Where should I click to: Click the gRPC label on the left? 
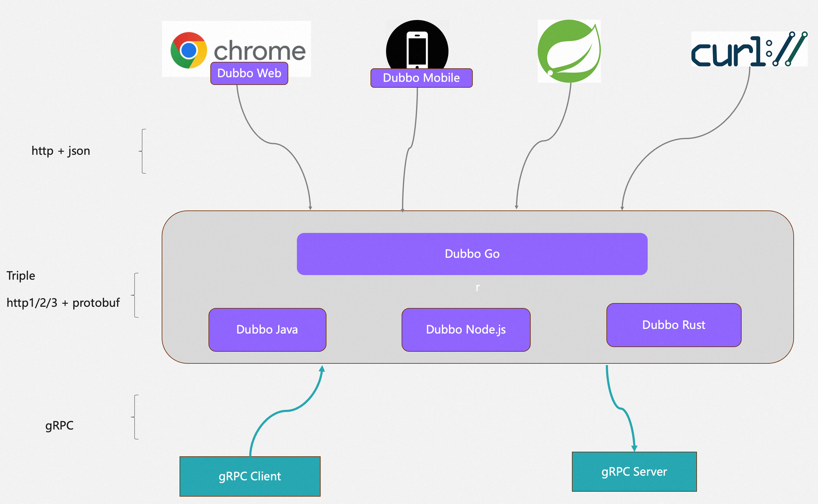tap(59, 426)
